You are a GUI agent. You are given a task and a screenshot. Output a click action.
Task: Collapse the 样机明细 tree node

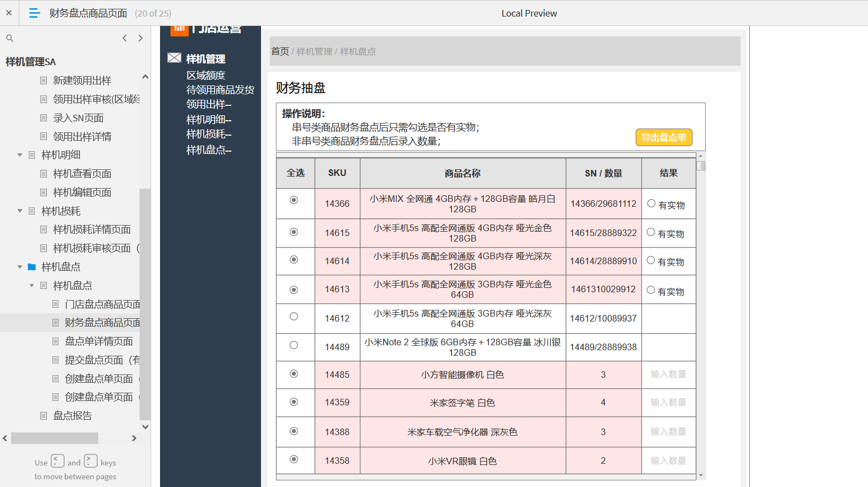[x=20, y=155]
